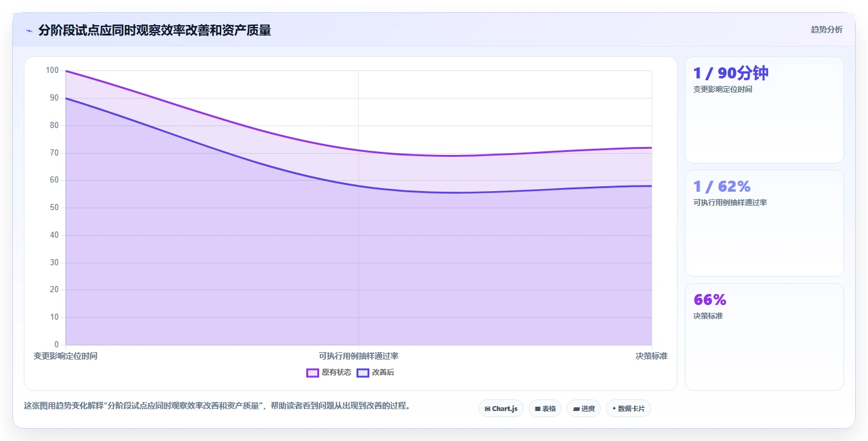
Task: Click the purple line point at 决策标准
Action: (652, 148)
